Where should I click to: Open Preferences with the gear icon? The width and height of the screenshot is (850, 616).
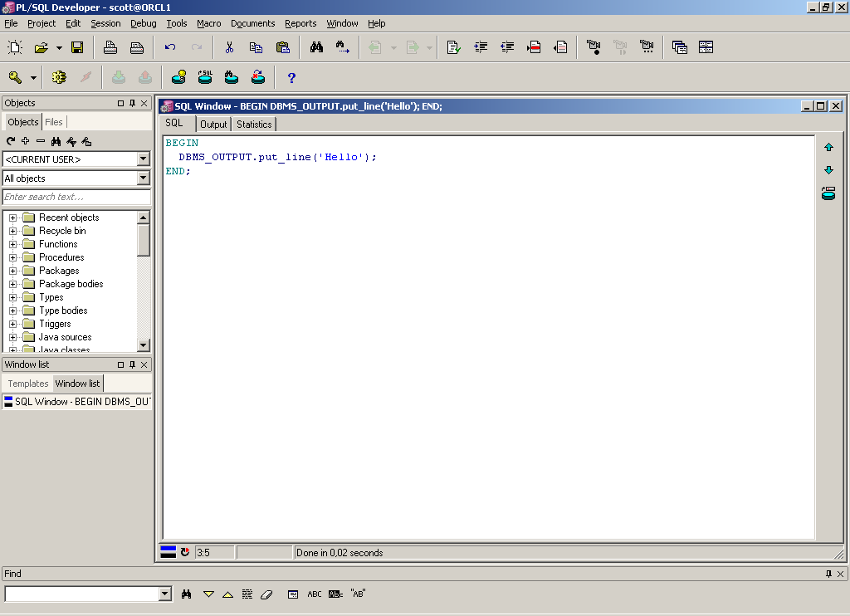[x=57, y=76]
